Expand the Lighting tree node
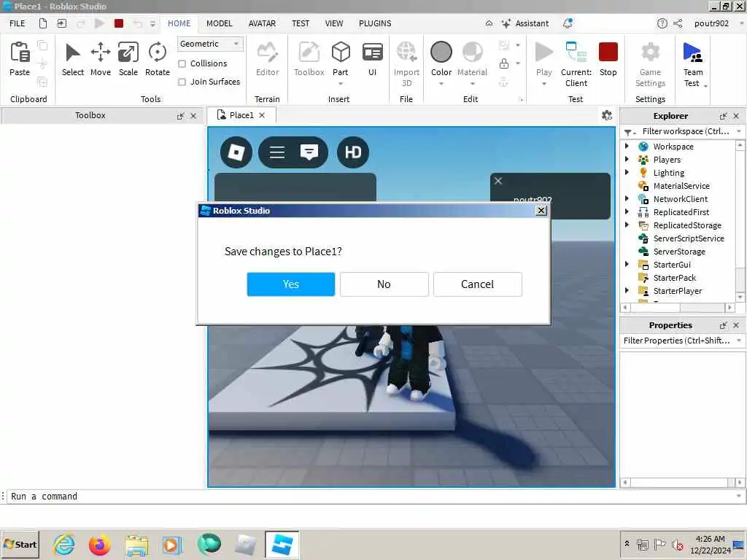 (x=627, y=172)
